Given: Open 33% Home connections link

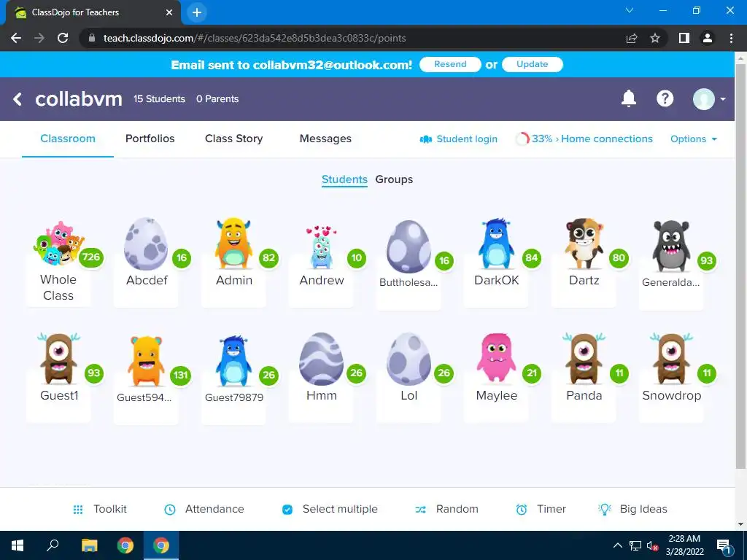Looking at the screenshot, I should [592, 139].
